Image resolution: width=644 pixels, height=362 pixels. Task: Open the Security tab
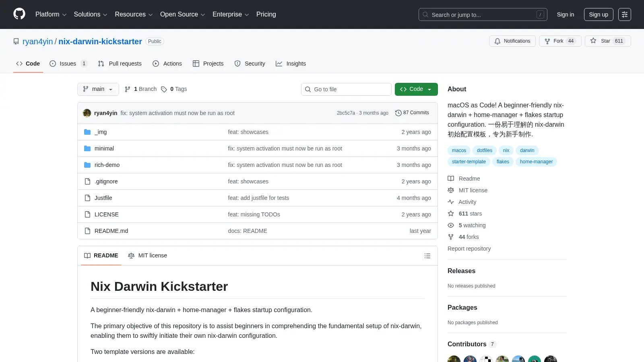coord(250,64)
